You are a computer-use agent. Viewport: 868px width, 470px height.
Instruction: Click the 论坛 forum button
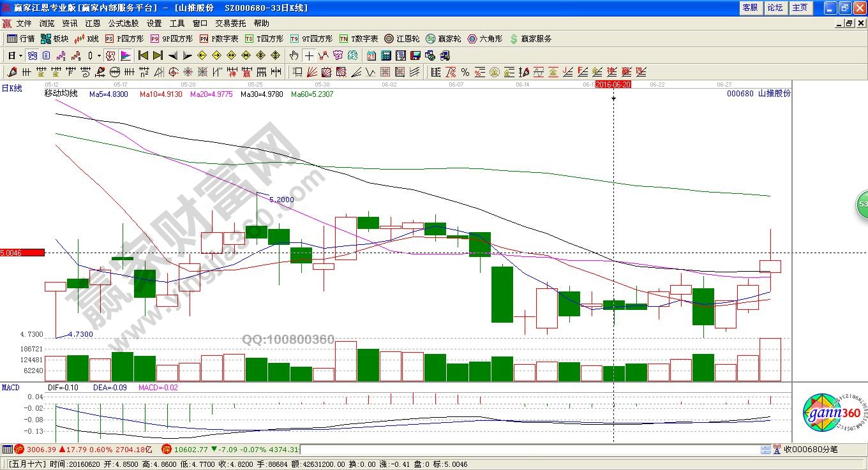(775, 8)
